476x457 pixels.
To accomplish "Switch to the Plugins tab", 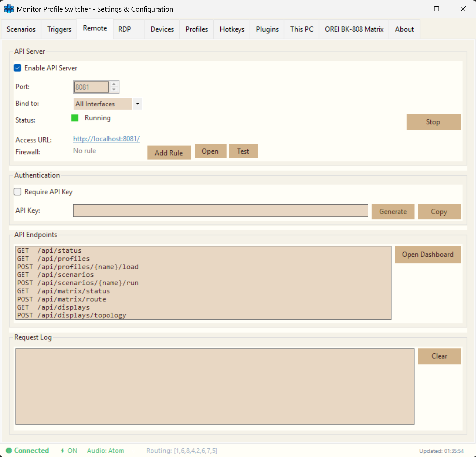I will tap(267, 29).
